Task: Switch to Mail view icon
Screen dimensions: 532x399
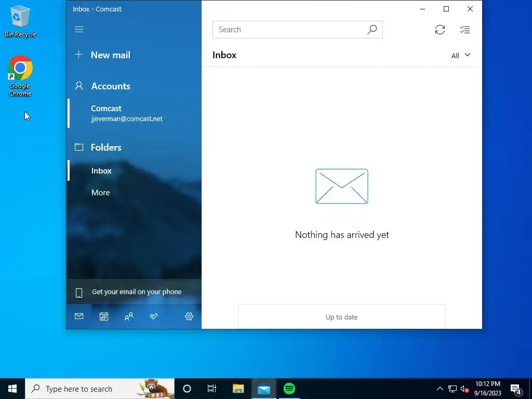Action: point(79,316)
